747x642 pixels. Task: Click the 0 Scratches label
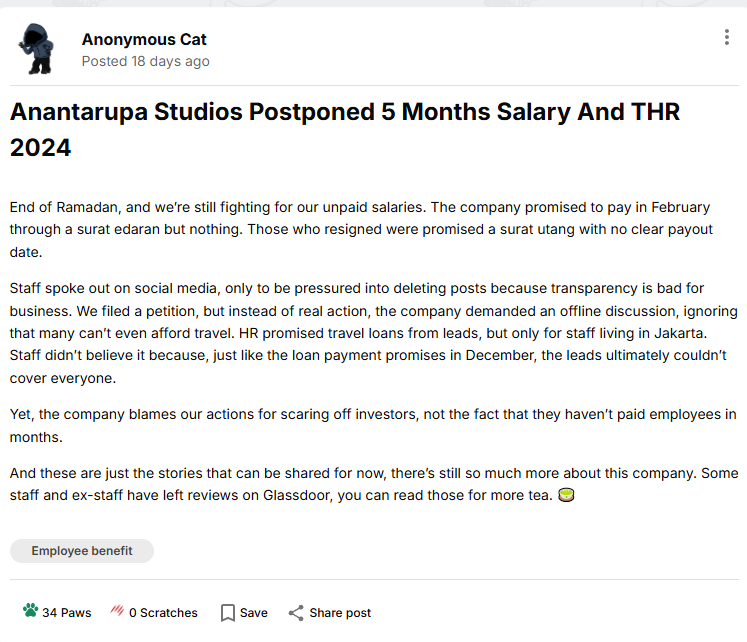[163, 613]
